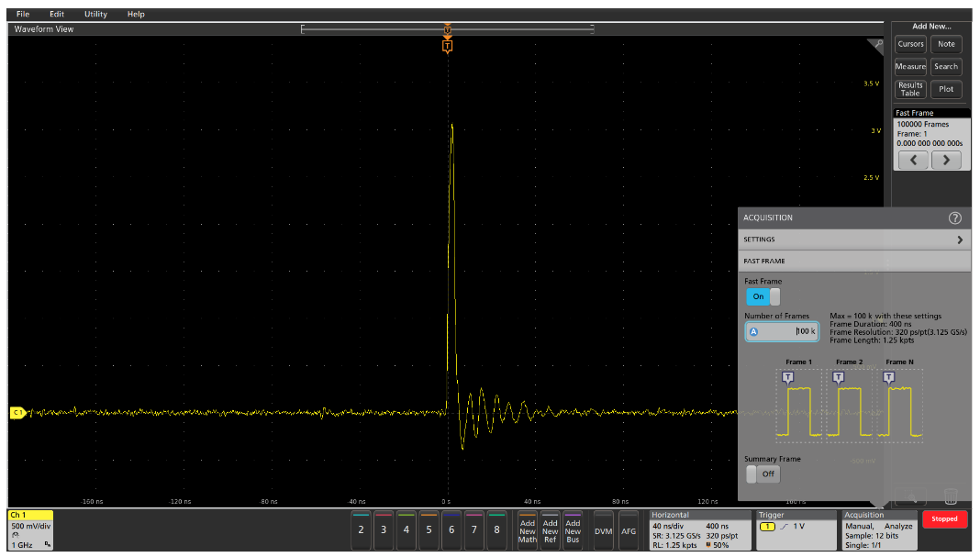The height and width of the screenshot is (557, 980).
Task: Open the Utility menu
Action: tap(95, 15)
